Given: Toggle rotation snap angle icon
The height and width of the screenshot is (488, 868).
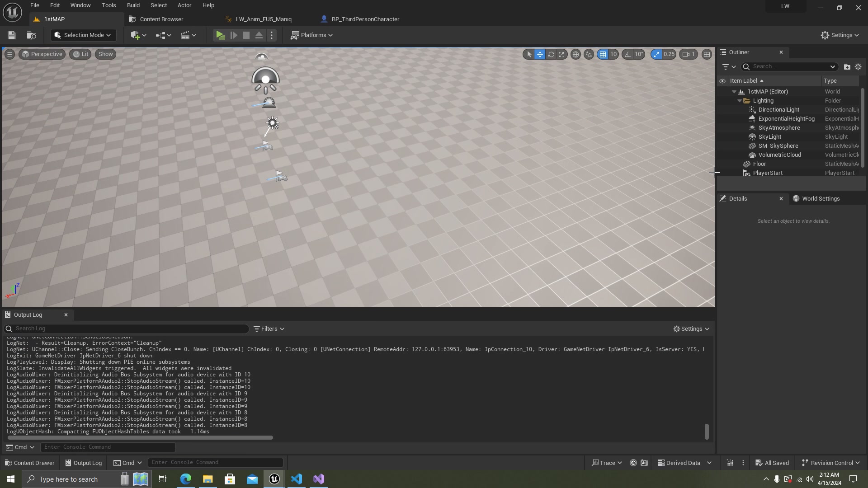Looking at the screenshot, I should click(627, 54).
